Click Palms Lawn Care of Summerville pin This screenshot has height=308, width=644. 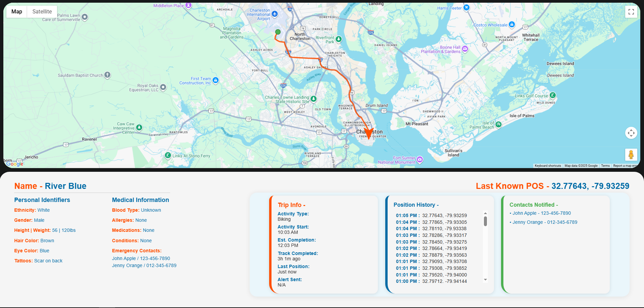click(x=85, y=17)
